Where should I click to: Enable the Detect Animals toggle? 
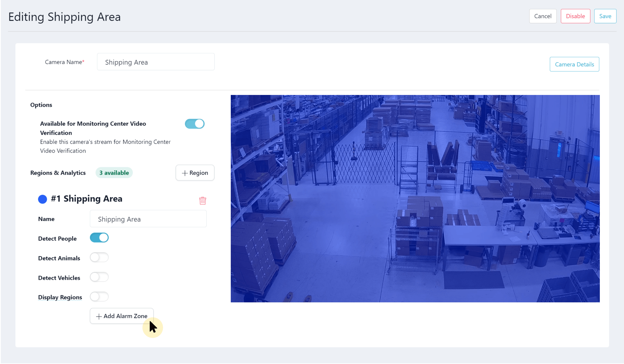99,258
